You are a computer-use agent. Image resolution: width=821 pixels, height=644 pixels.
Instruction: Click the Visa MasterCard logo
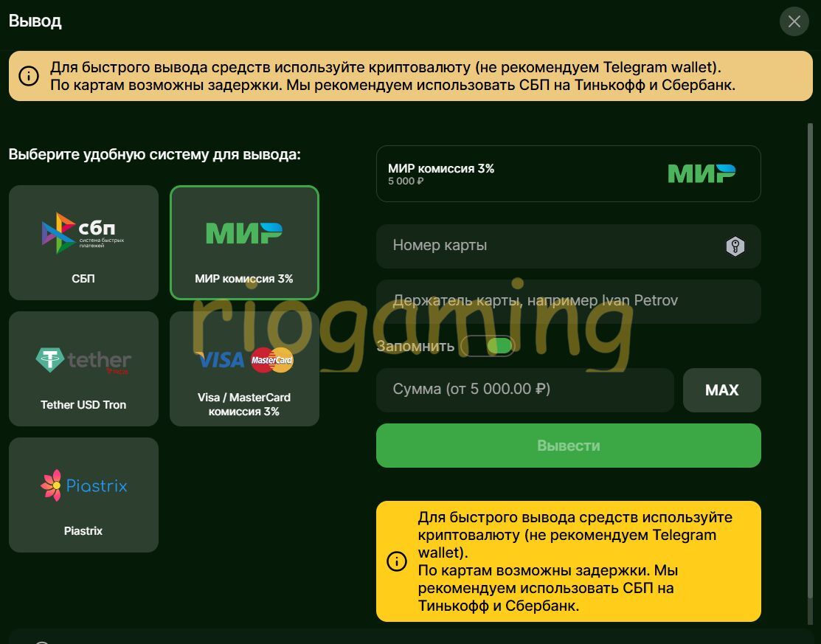(244, 360)
